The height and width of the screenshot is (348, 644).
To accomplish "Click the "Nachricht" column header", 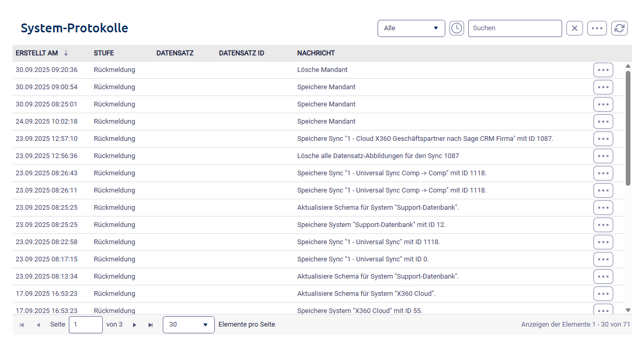I will [x=316, y=53].
